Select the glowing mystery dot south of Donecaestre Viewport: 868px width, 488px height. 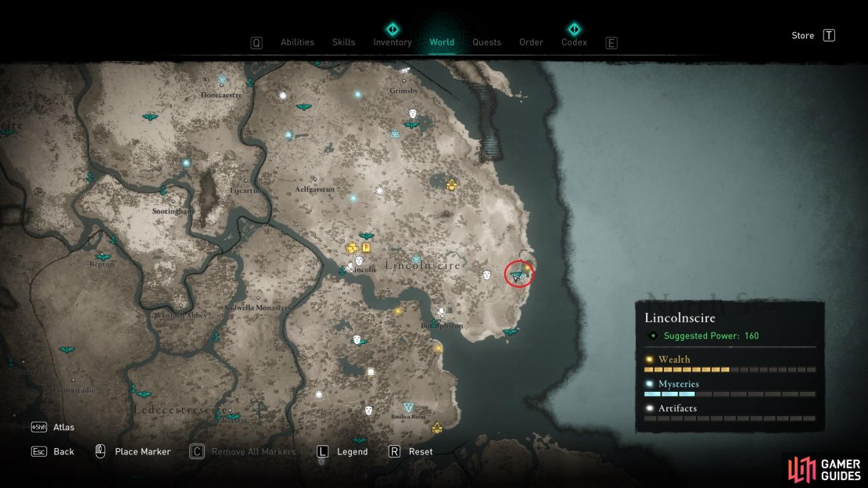click(186, 163)
